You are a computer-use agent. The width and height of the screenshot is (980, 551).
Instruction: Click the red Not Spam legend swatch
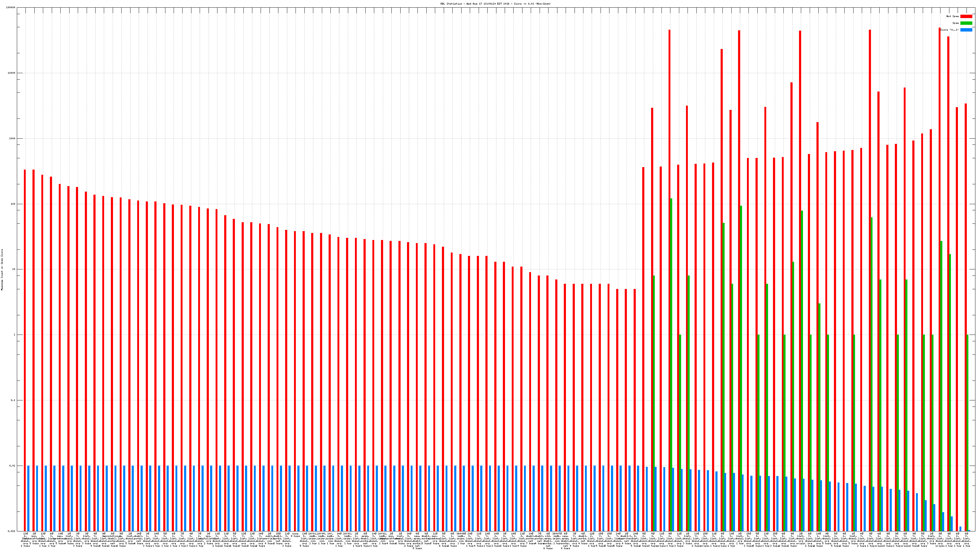(x=966, y=16)
